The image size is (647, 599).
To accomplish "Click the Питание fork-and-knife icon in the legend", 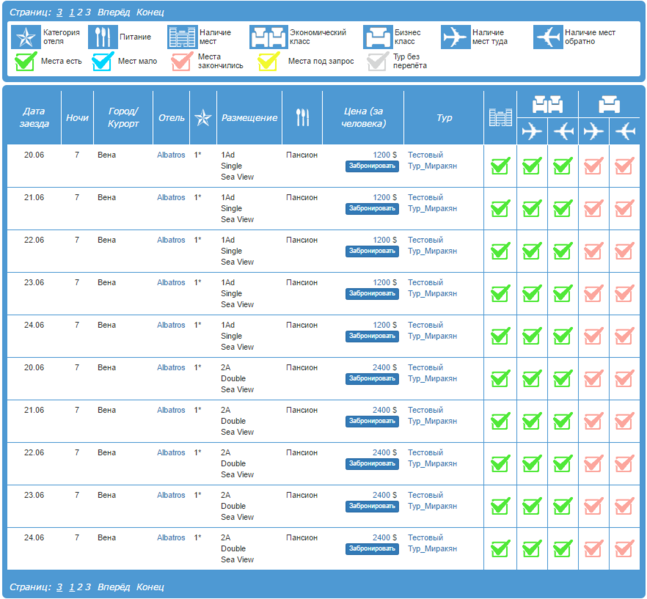I will 103,37.
